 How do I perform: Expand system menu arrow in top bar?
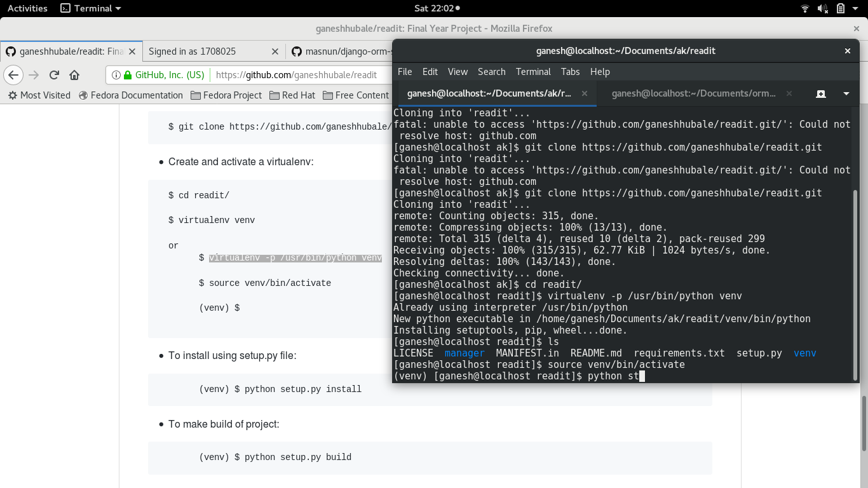856,8
